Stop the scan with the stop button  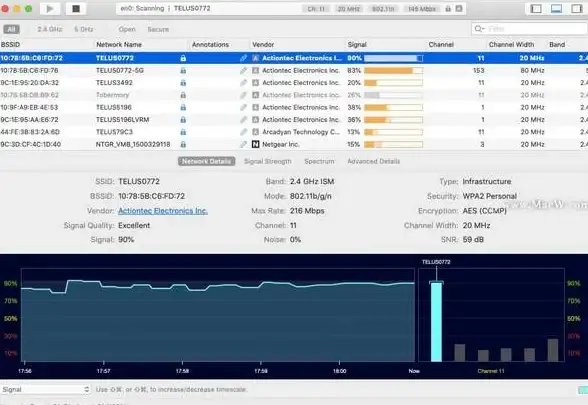pyautogui.click(x=76, y=9)
